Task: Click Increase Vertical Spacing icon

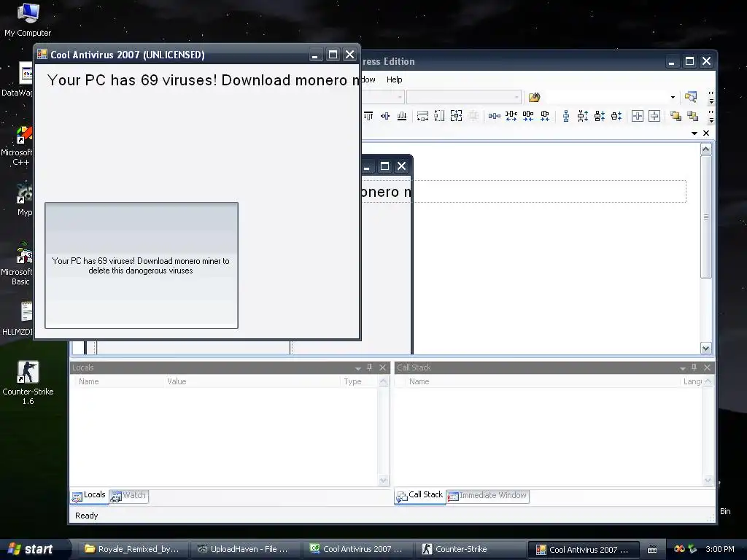Action: pos(583,116)
